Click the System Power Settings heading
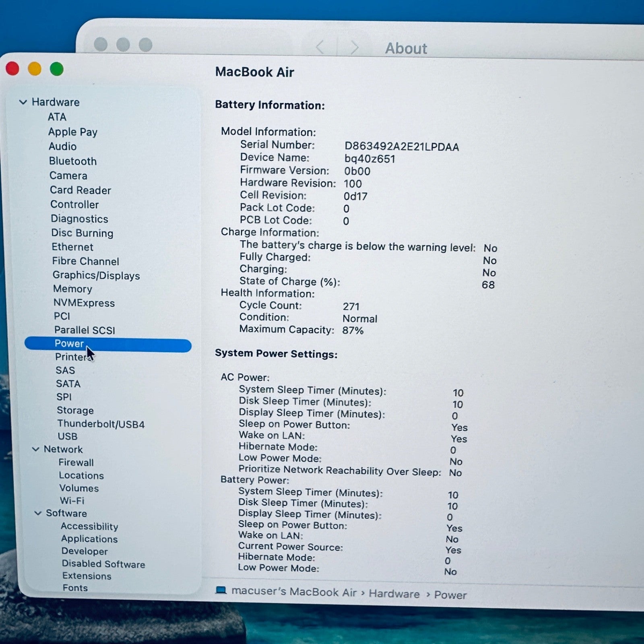Image resolution: width=644 pixels, height=644 pixels. pyautogui.click(x=276, y=354)
